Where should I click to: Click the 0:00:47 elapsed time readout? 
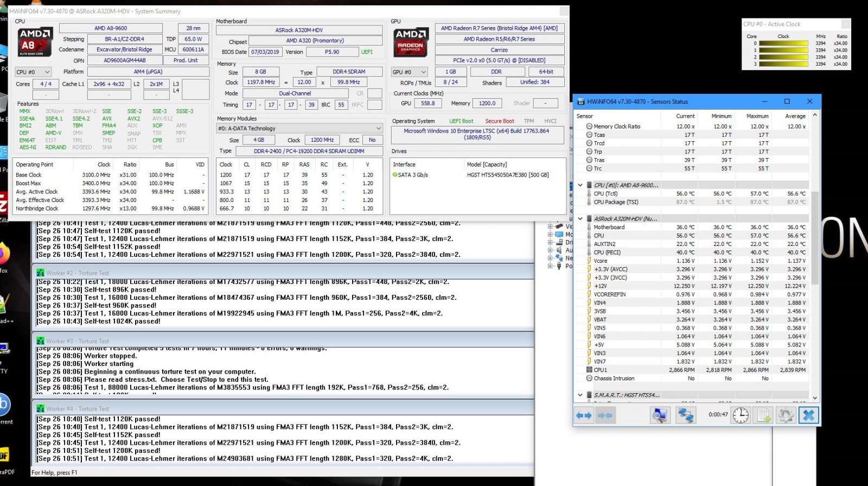pos(718,415)
